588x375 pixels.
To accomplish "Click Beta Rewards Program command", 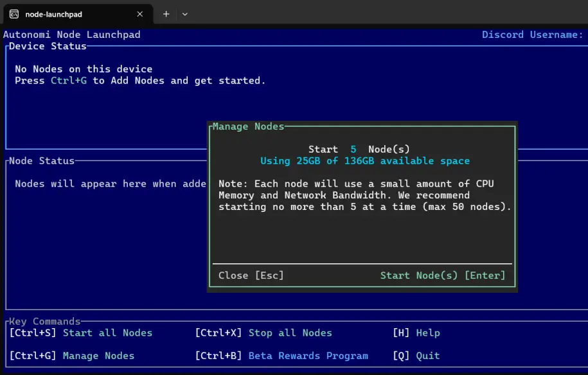I will coord(308,356).
